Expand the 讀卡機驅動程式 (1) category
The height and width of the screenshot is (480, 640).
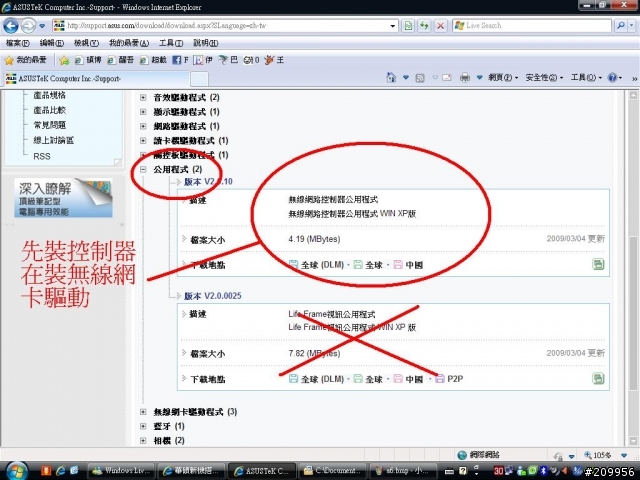[143, 141]
